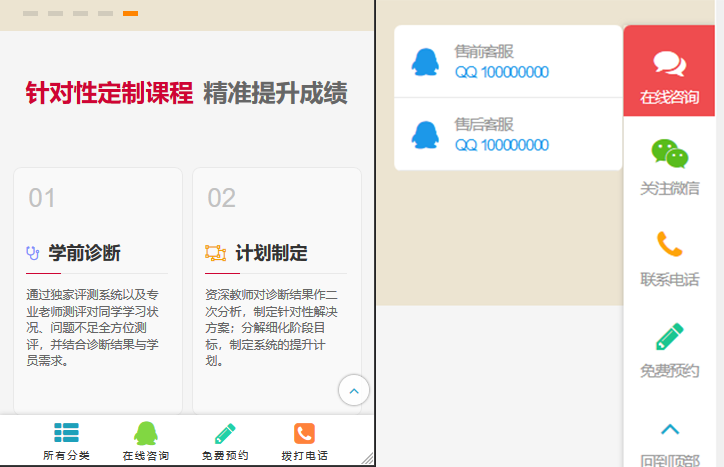Tap the orange phone 拨打电话 icon
The height and width of the screenshot is (467, 724).
tap(305, 433)
